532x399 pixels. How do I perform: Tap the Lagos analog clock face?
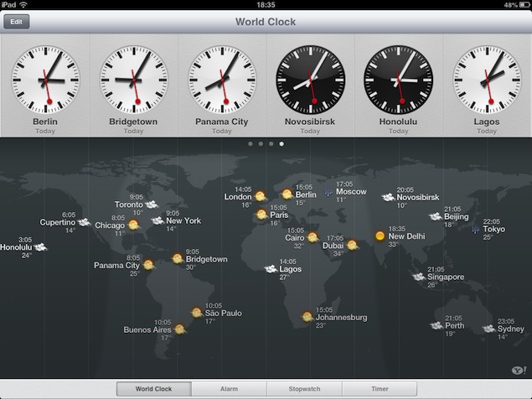pyautogui.click(x=488, y=80)
